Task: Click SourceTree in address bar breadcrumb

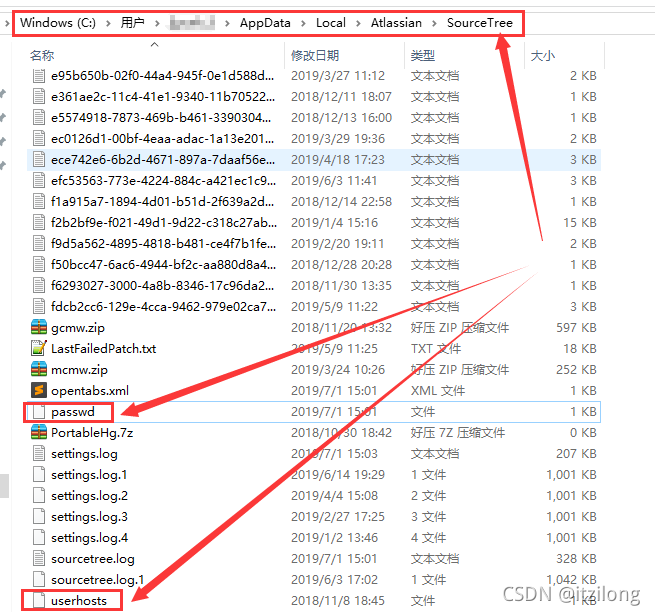Action: pos(480,23)
